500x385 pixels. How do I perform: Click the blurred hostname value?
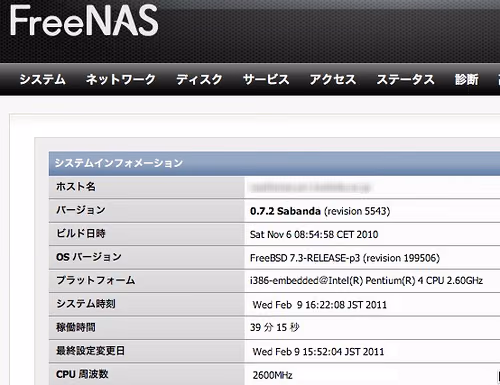(311, 188)
